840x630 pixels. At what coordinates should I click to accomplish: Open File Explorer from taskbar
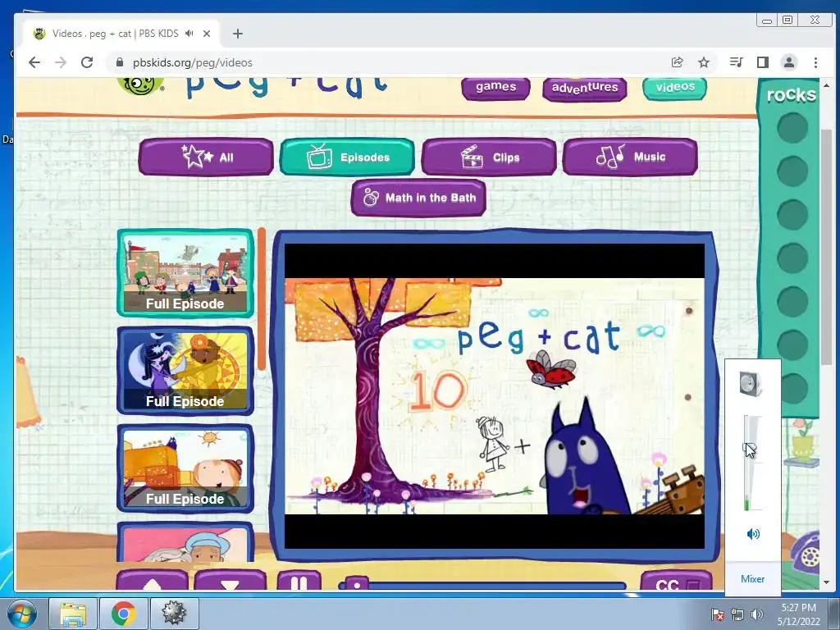(73, 614)
